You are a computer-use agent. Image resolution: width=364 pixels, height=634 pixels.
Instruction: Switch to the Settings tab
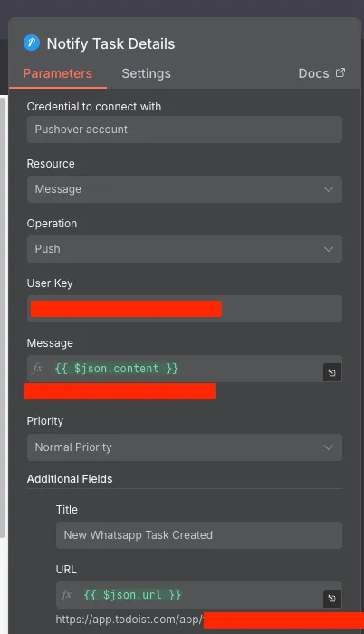pyautogui.click(x=146, y=73)
